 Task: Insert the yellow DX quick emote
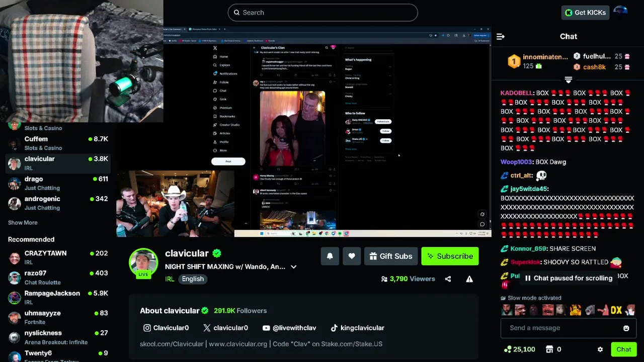(616, 310)
